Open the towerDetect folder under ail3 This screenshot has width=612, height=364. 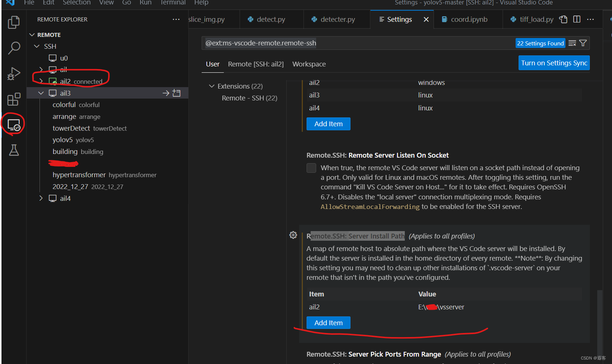[89, 128]
